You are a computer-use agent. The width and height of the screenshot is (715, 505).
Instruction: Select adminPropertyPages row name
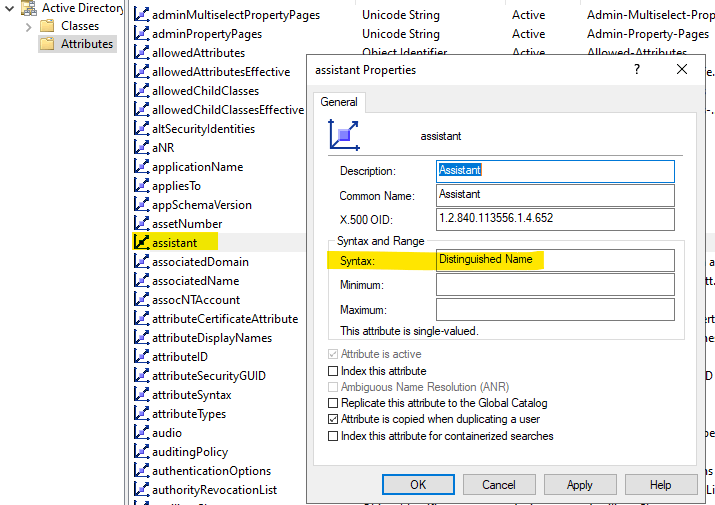(207, 34)
